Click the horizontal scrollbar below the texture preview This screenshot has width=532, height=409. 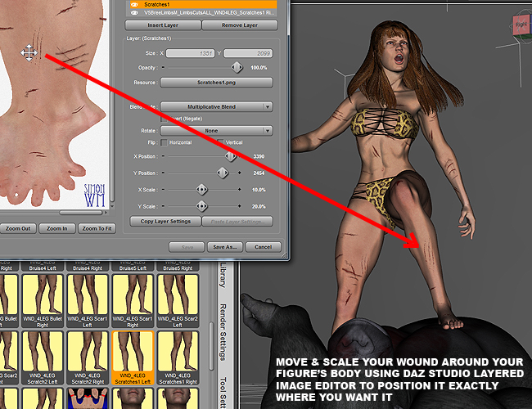coord(81,213)
